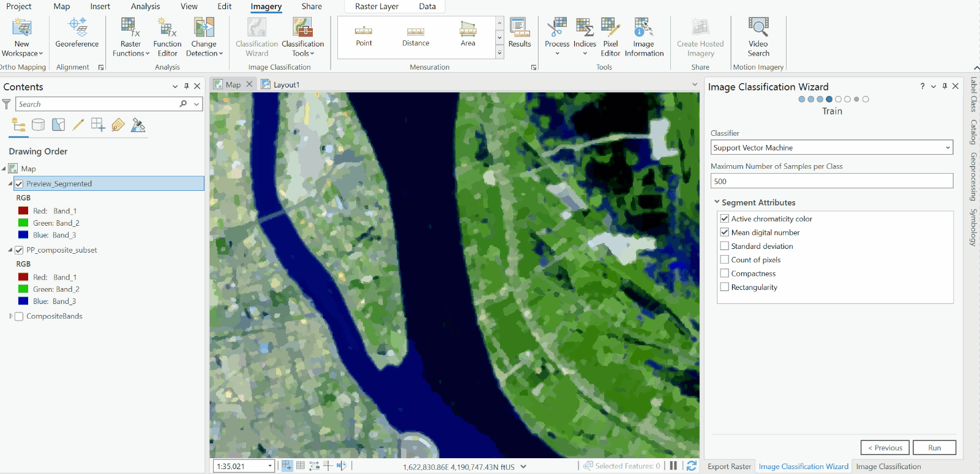Switch to Data ribbon tab

tap(427, 6)
